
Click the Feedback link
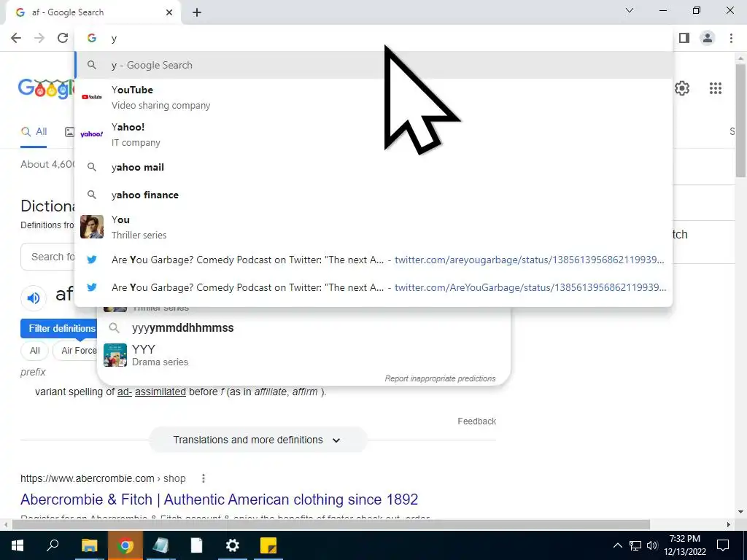coord(477,421)
